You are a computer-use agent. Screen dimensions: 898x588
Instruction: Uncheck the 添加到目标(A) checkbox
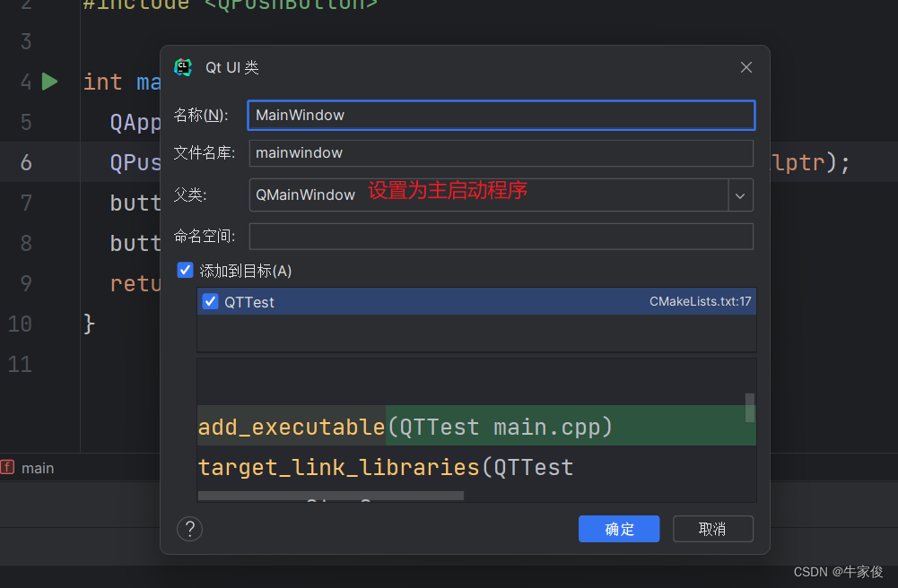(185, 269)
